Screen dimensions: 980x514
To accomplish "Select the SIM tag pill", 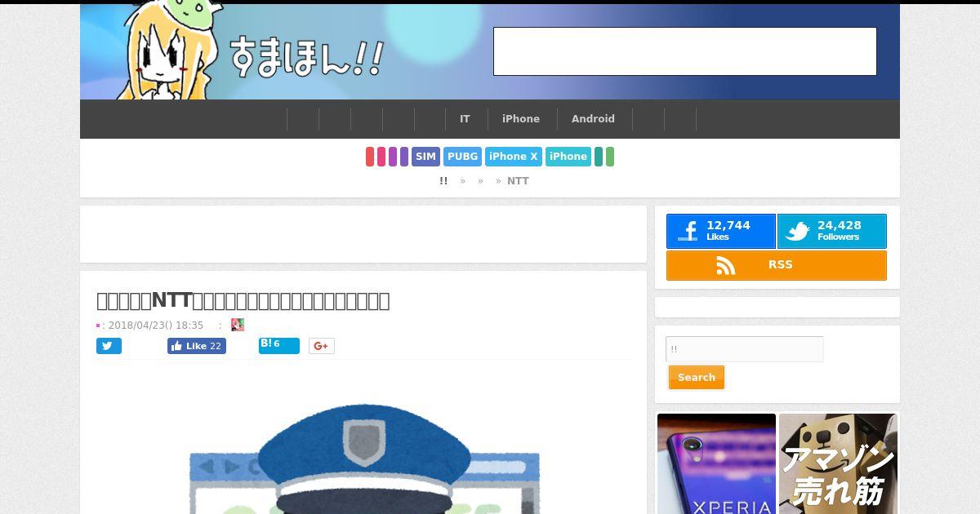I will pos(425,157).
